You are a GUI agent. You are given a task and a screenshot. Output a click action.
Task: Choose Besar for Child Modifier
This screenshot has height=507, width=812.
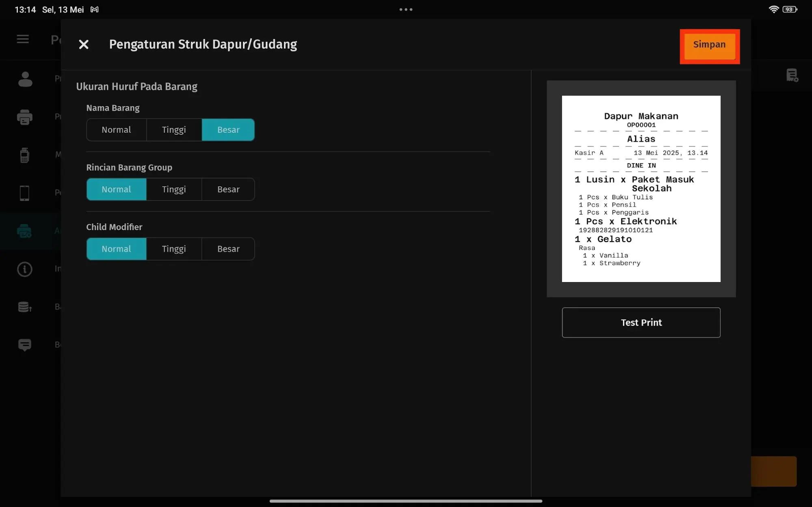(x=228, y=249)
